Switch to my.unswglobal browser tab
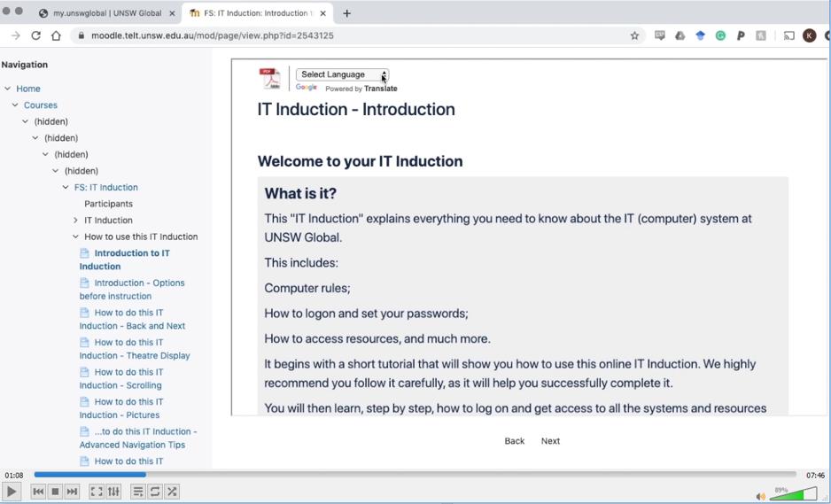This screenshot has height=504, width=831. (x=107, y=13)
